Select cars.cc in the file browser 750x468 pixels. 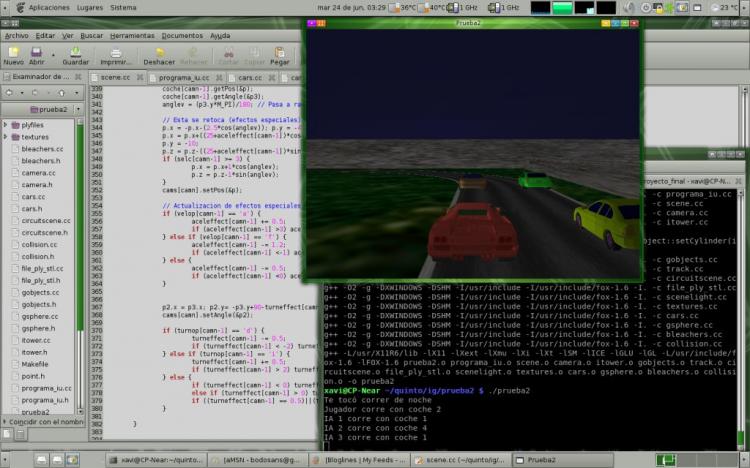click(37, 197)
